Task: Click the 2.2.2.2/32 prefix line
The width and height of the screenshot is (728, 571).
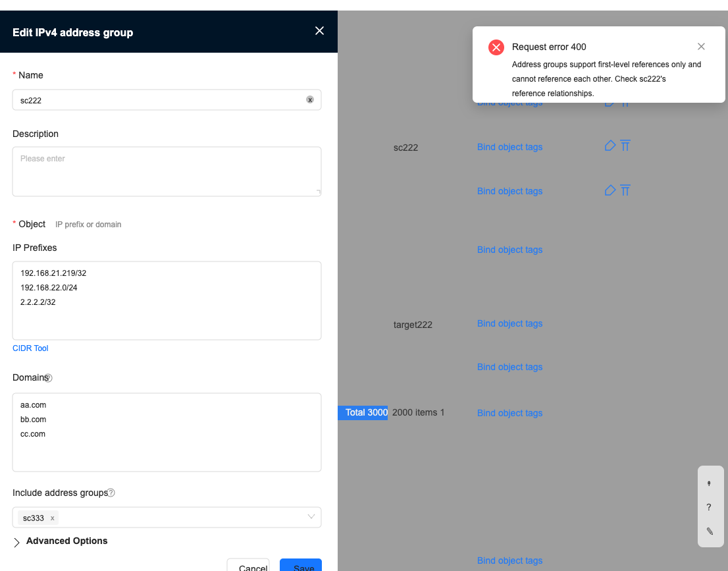Action: (x=38, y=302)
